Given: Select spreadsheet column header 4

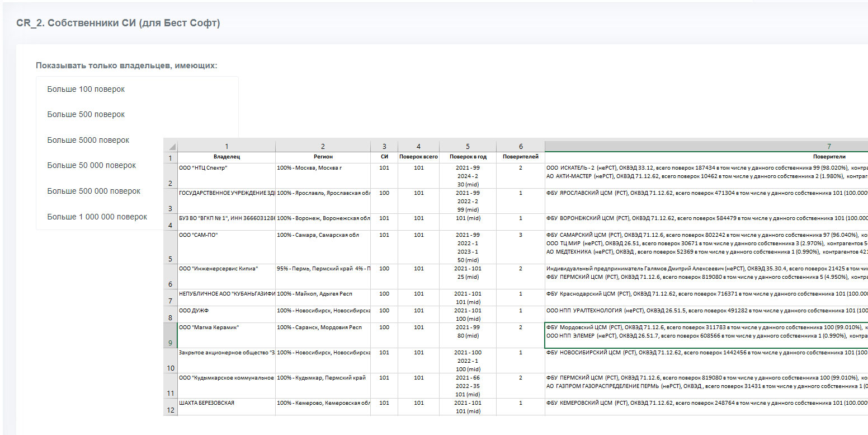Looking at the screenshot, I should 418,147.
